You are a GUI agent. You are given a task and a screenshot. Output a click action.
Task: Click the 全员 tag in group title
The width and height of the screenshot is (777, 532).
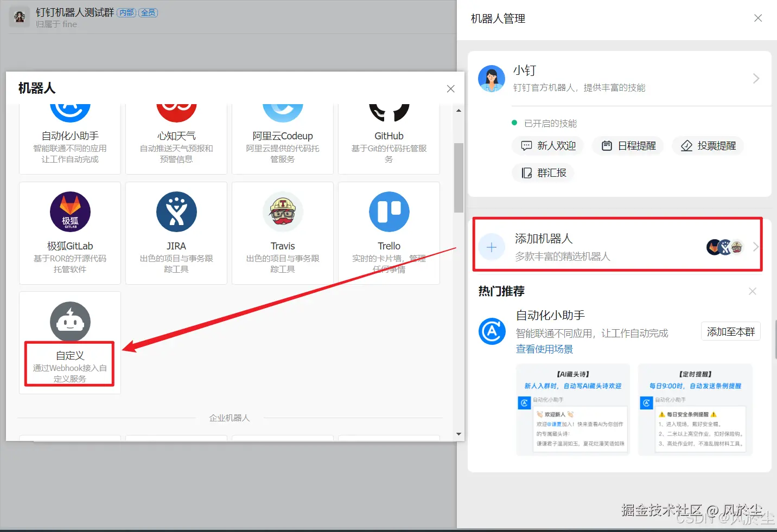149,12
